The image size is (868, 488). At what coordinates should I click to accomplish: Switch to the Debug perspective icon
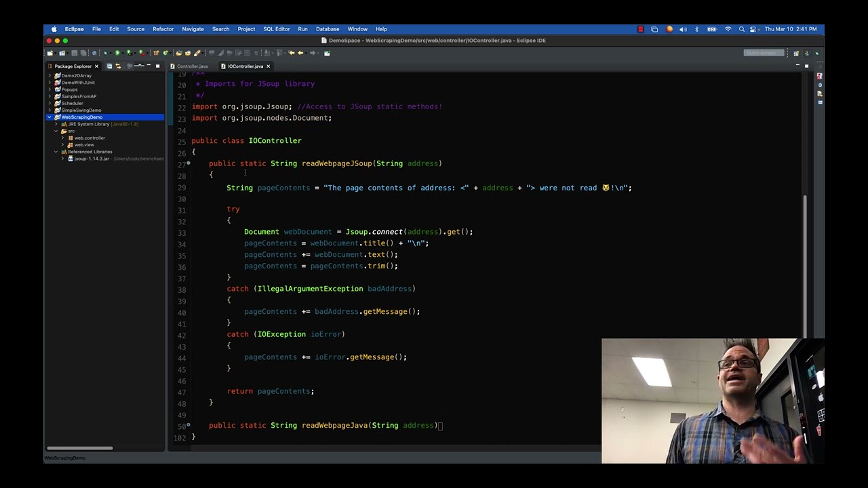coord(816,53)
